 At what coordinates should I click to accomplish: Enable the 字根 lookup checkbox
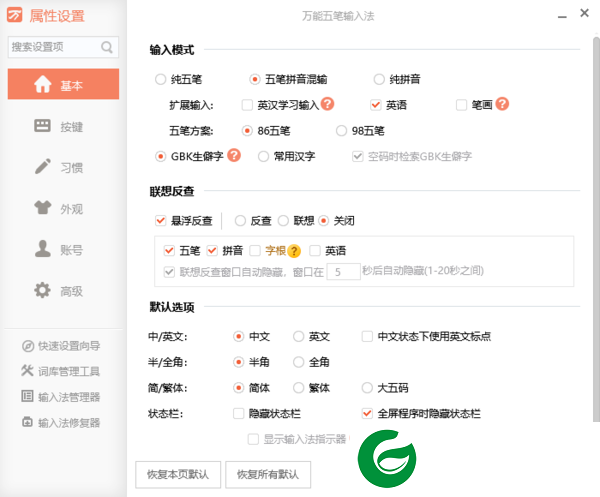[255, 251]
